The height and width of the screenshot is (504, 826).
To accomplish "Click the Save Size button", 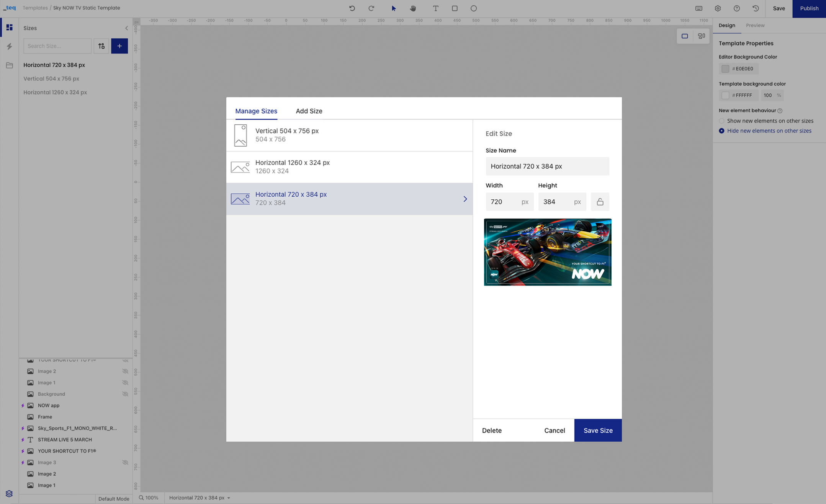I will pyautogui.click(x=598, y=430).
